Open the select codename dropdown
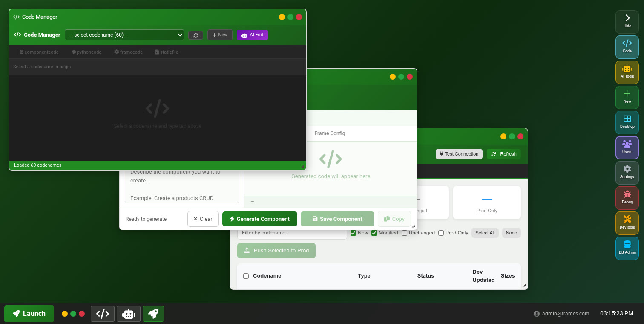644x324 pixels. tap(124, 35)
